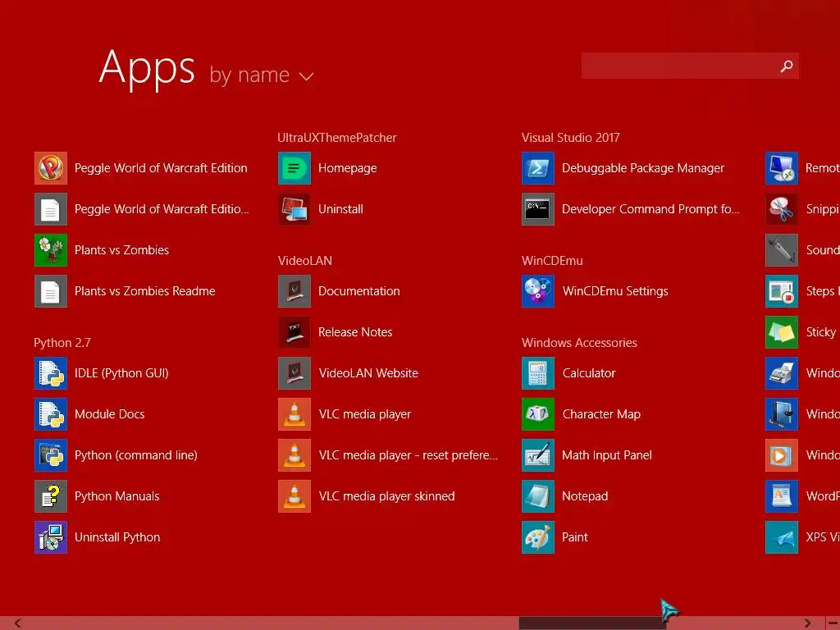Launch Calculator app icon
Screen dimensions: 840x630
click(x=538, y=373)
